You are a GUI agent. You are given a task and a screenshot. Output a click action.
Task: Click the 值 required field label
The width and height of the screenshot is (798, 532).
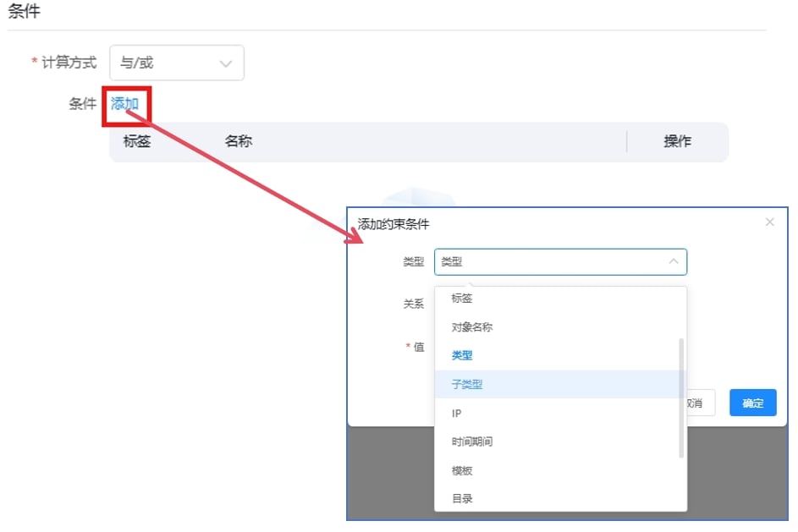(x=418, y=347)
